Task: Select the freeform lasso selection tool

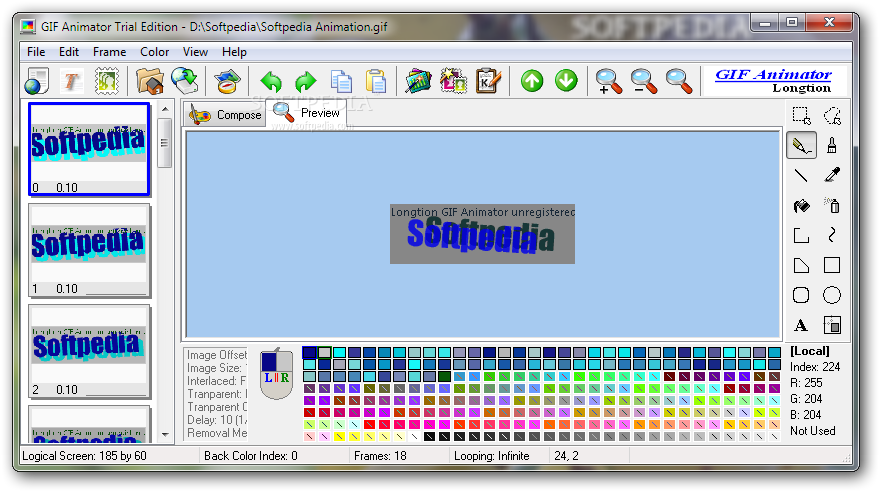Action: click(x=832, y=116)
